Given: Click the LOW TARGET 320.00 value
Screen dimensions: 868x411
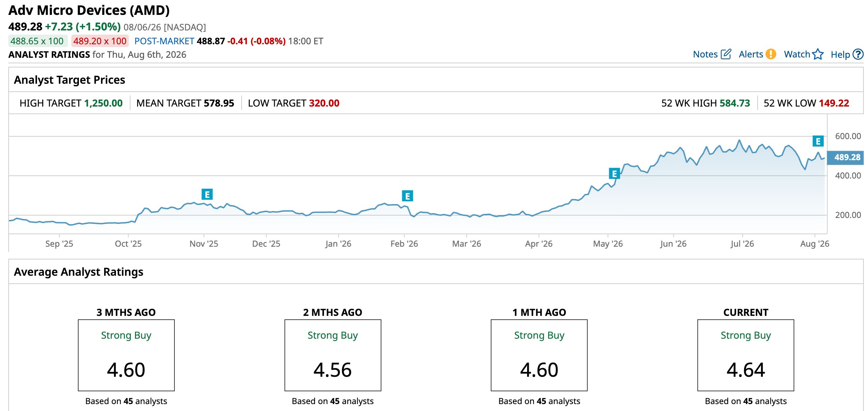Looking at the screenshot, I should (324, 103).
